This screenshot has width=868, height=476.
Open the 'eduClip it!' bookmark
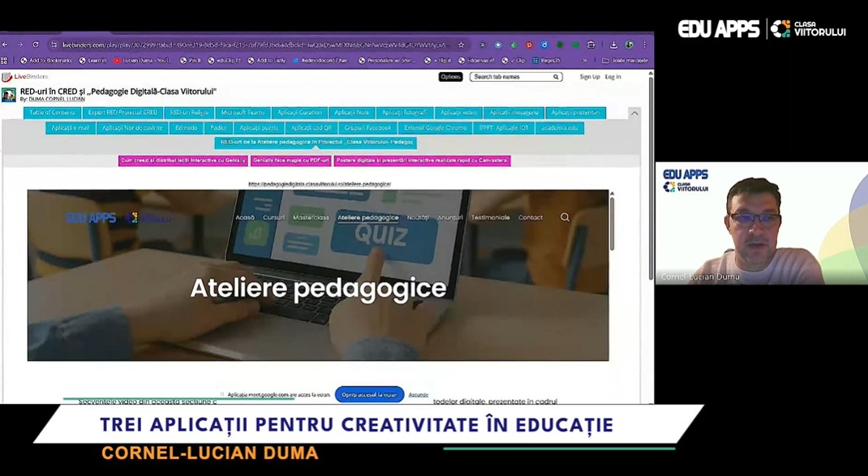[224, 60]
